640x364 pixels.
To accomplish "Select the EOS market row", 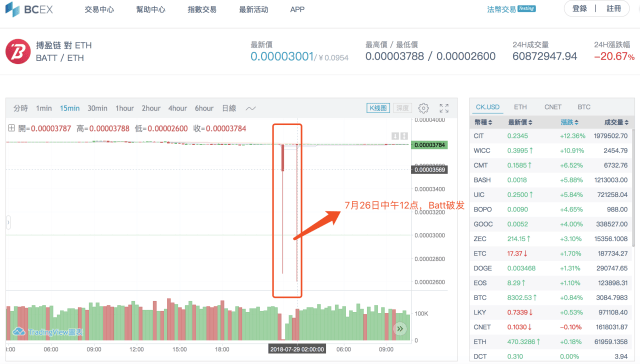I will 551,283.
